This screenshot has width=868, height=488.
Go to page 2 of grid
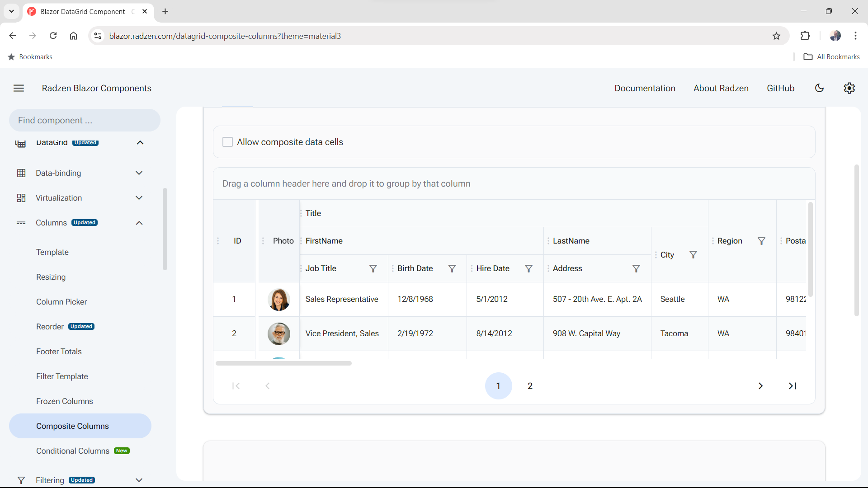click(x=530, y=386)
